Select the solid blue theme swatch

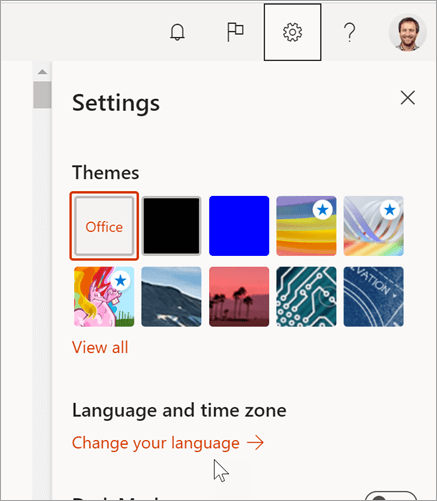[239, 226]
